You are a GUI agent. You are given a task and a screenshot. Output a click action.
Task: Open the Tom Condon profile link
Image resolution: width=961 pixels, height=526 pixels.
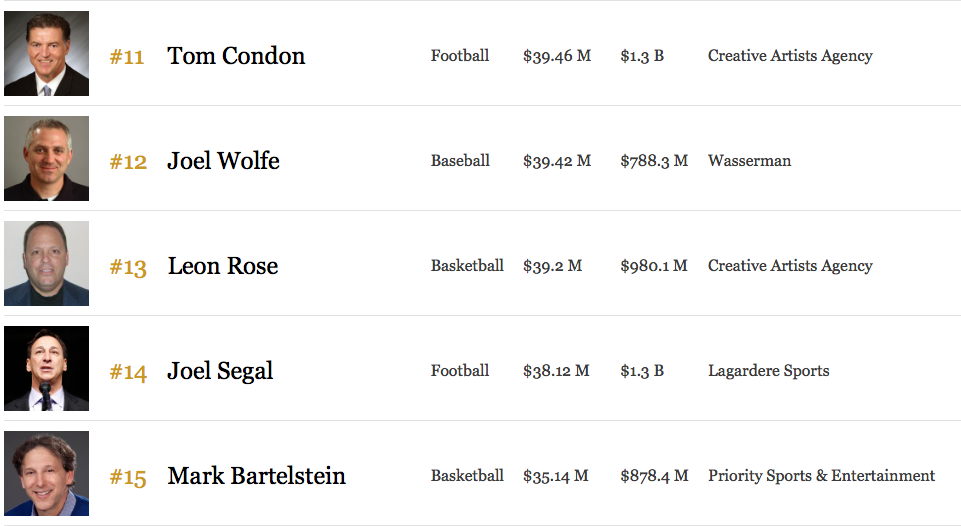[236, 56]
